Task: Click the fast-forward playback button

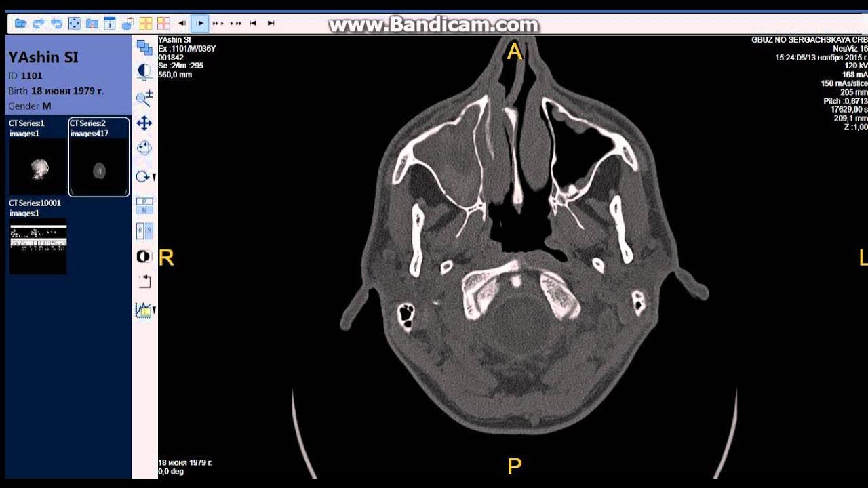Action: [x=218, y=24]
